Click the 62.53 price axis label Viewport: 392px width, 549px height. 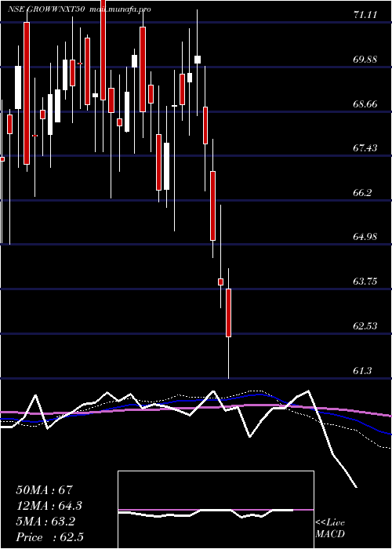[366, 326]
